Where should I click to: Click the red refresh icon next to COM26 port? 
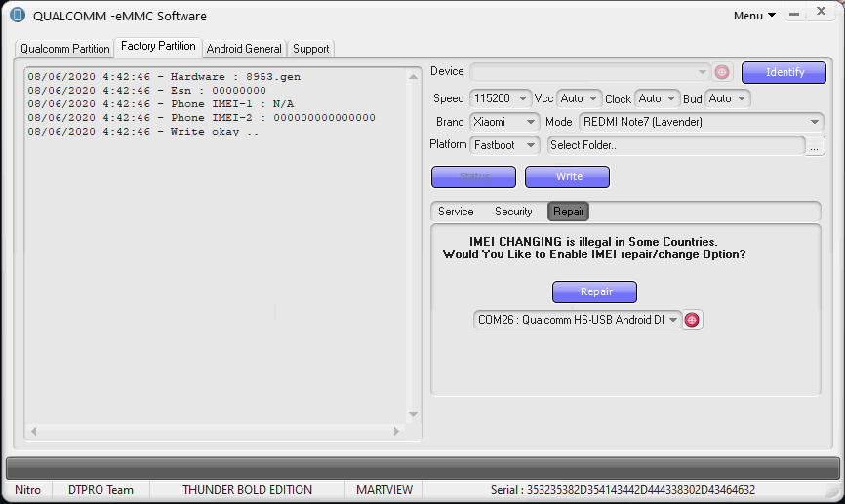(692, 320)
